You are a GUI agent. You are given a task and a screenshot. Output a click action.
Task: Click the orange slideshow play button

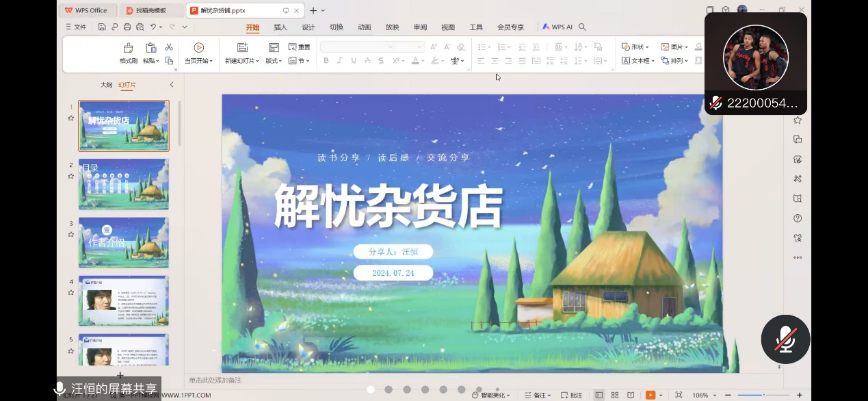click(650, 395)
